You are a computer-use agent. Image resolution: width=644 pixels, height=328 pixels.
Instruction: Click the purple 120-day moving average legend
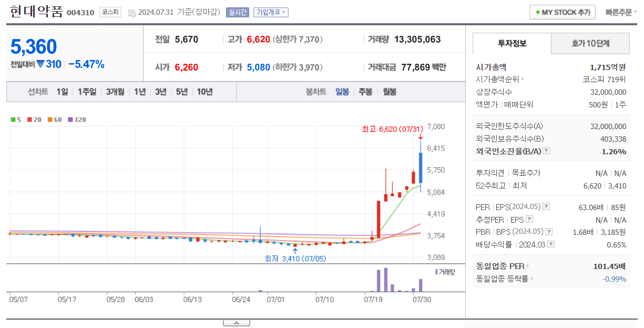77,120
